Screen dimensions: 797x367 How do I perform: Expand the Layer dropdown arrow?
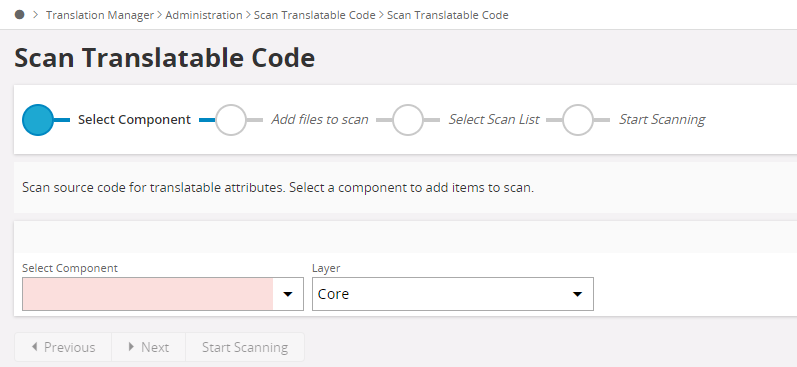pyautogui.click(x=577, y=294)
